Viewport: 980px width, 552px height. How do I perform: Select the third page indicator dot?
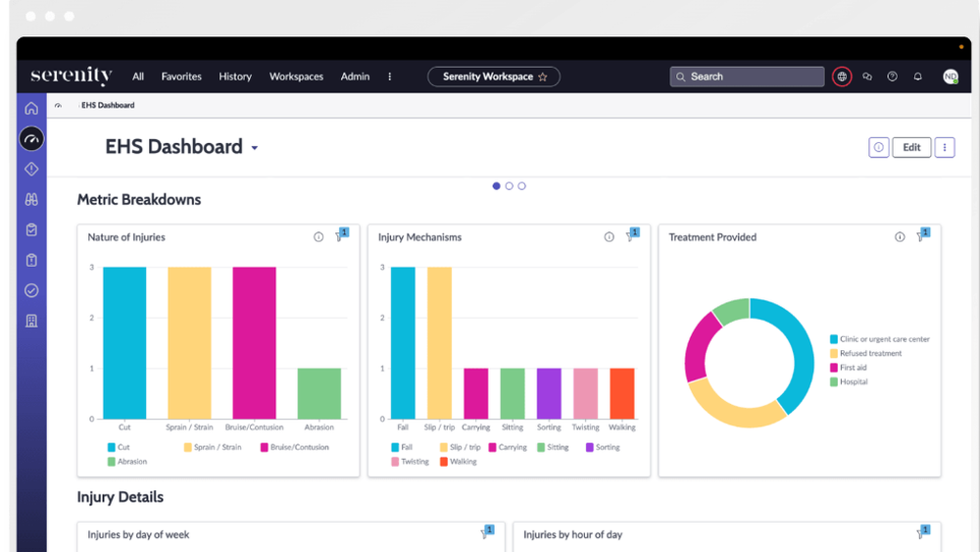522,186
